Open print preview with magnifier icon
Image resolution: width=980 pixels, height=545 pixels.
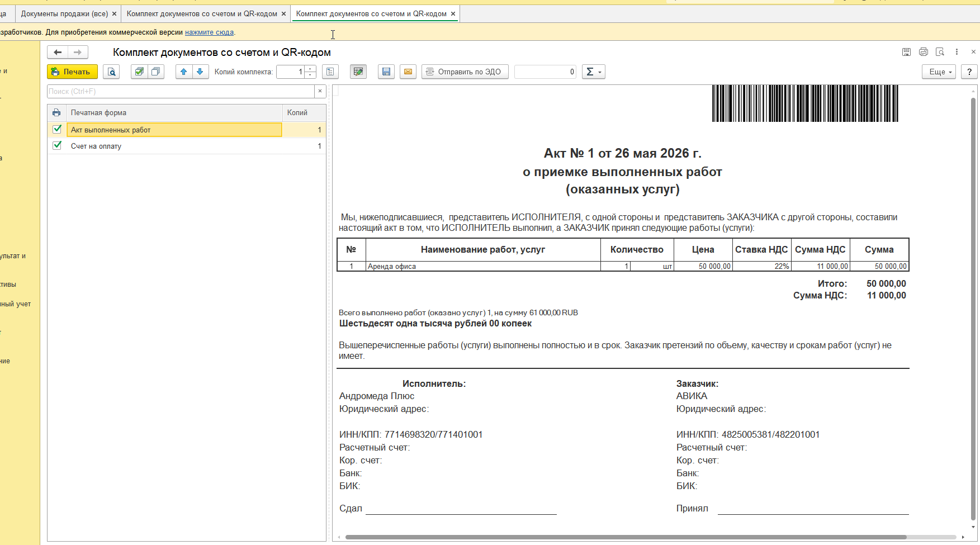111,72
